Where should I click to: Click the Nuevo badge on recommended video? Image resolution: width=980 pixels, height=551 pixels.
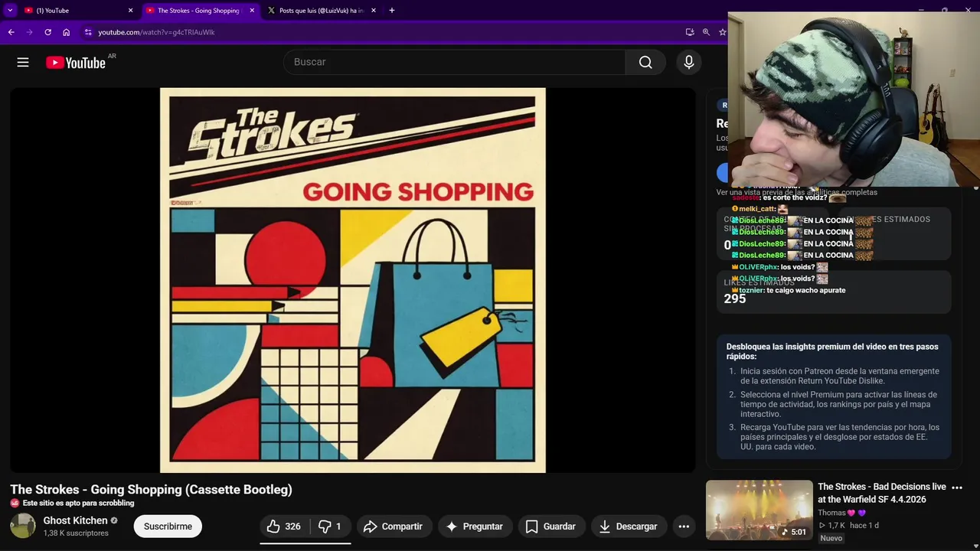point(831,538)
